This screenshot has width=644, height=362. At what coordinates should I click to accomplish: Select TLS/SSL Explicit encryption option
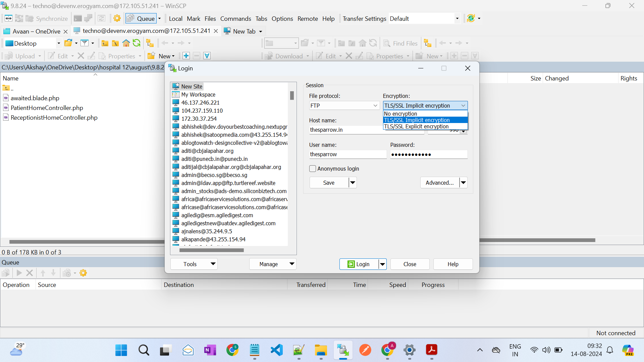(425, 127)
